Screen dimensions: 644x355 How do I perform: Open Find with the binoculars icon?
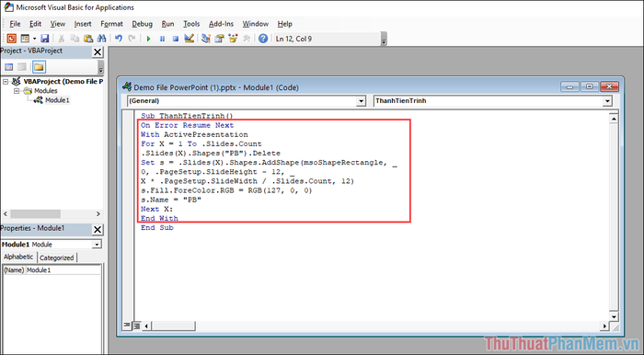pos(101,39)
